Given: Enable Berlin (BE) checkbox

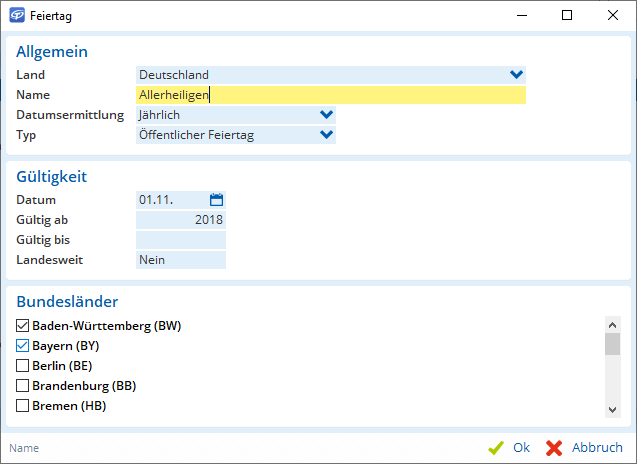Looking at the screenshot, I should point(23,366).
